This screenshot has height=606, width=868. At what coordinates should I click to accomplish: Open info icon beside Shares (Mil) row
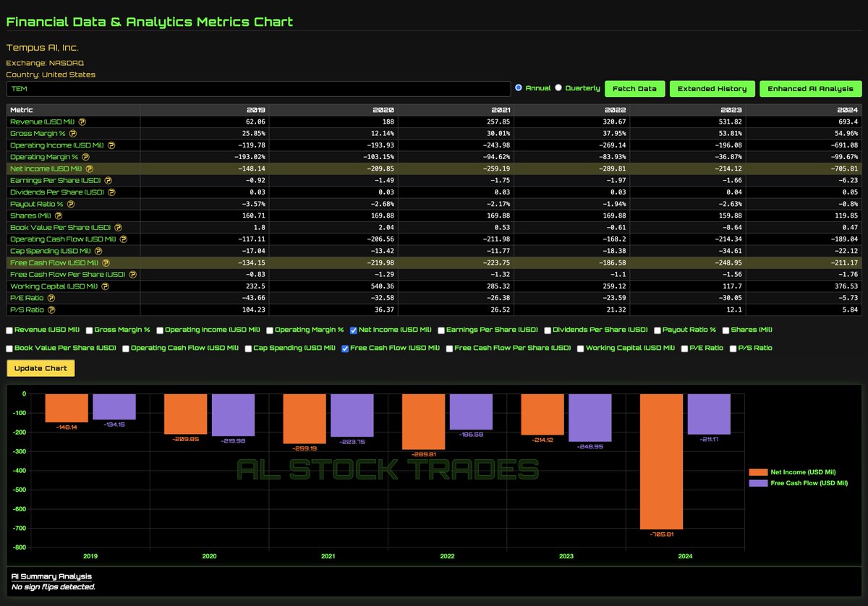point(59,215)
